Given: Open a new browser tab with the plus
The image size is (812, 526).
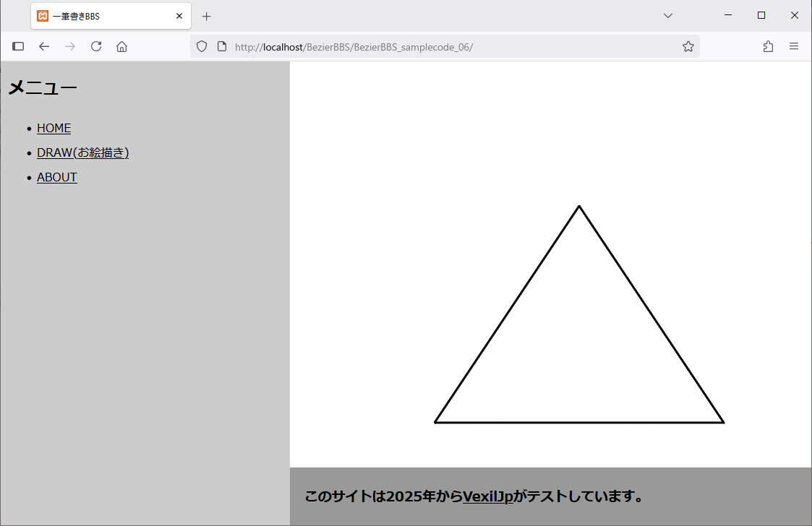Looking at the screenshot, I should click(x=207, y=15).
